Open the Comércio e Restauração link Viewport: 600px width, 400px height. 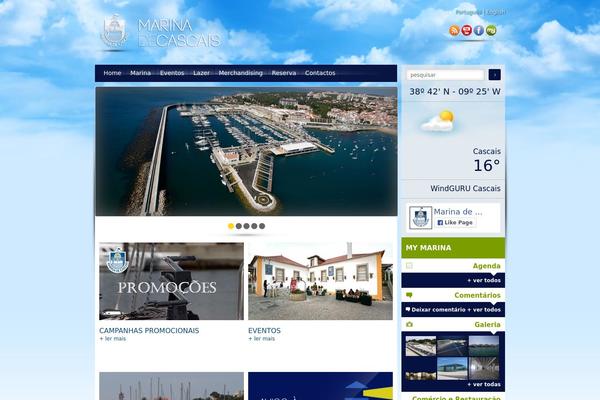pos(456,397)
